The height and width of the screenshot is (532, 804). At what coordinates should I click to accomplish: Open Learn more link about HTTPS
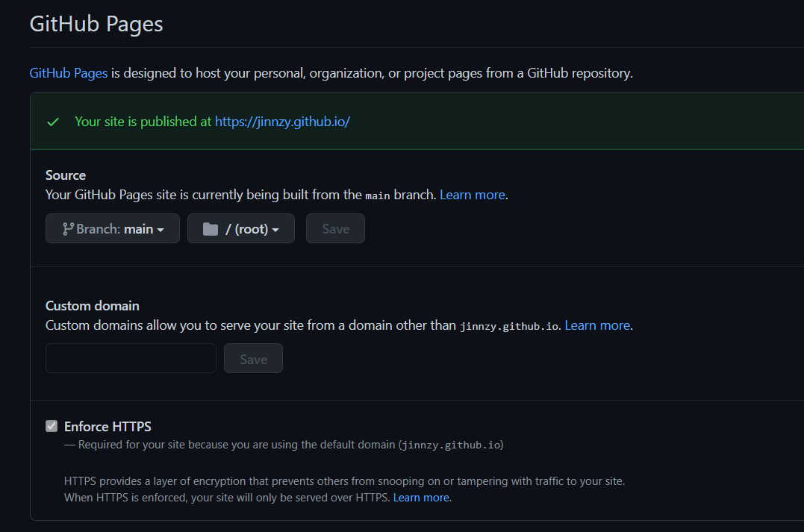(x=421, y=498)
